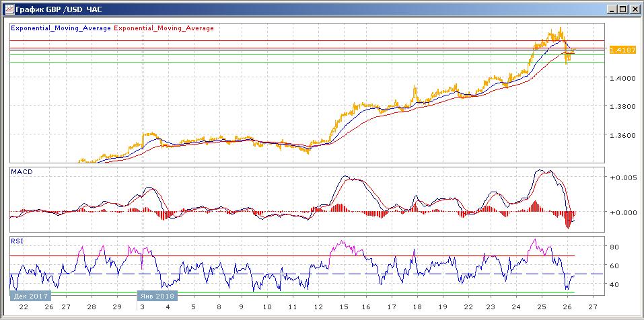Click date 29 on the time axis
Image resolution: width=644 pixels, height=320 pixels.
[117, 307]
